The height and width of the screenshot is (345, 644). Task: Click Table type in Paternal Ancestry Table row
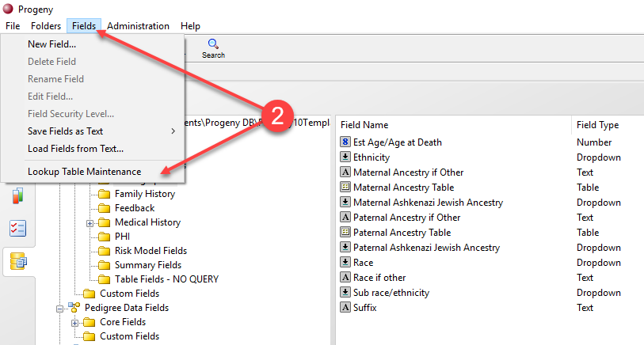(588, 232)
